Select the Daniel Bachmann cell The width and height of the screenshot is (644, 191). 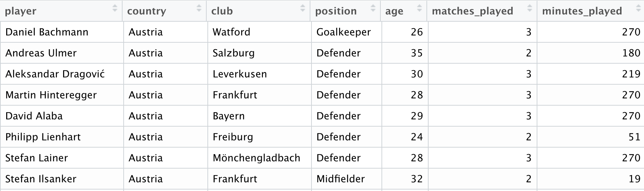[x=62, y=32]
